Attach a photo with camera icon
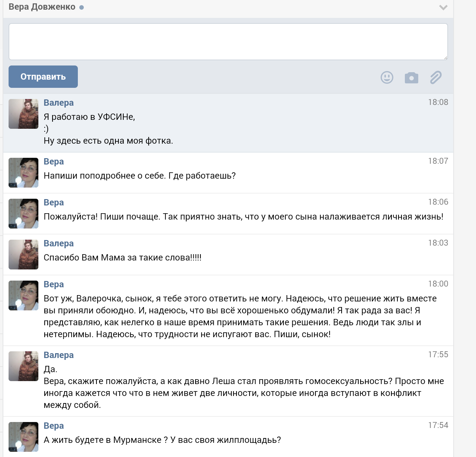The width and height of the screenshot is (476, 457). tap(412, 77)
